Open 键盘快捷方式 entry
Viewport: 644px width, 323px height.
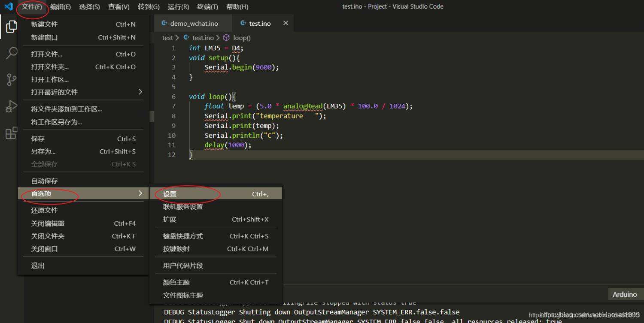point(216,236)
